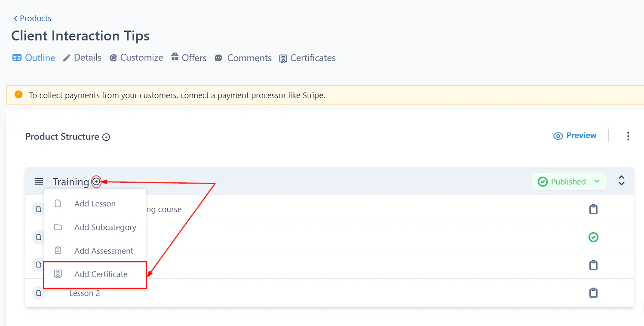
Task: Select Add Assessment from menu
Action: (95, 251)
